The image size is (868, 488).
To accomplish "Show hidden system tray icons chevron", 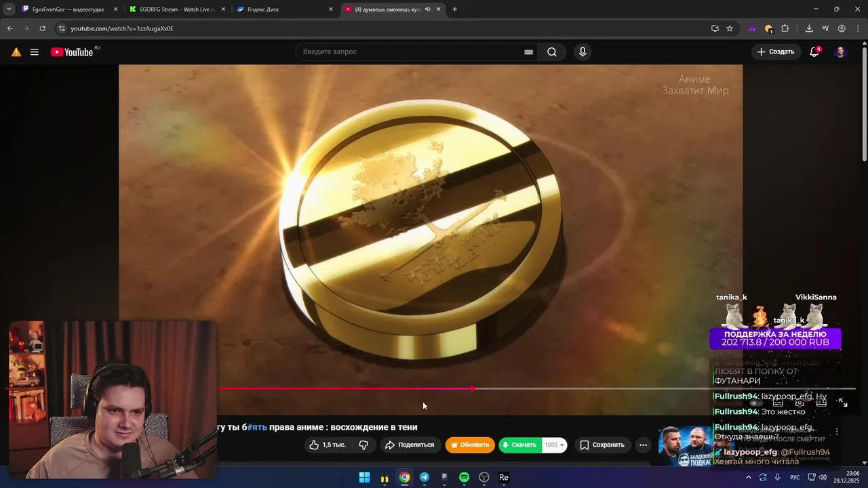I will [x=749, y=477].
